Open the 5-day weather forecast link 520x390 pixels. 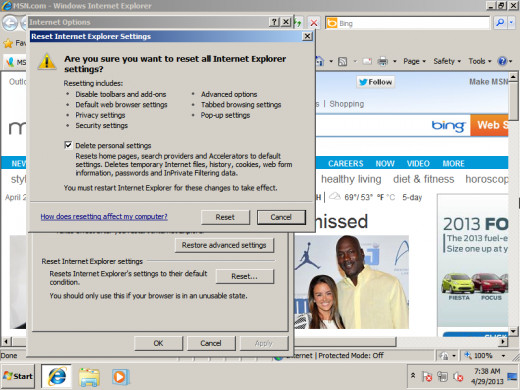(x=412, y=197)
